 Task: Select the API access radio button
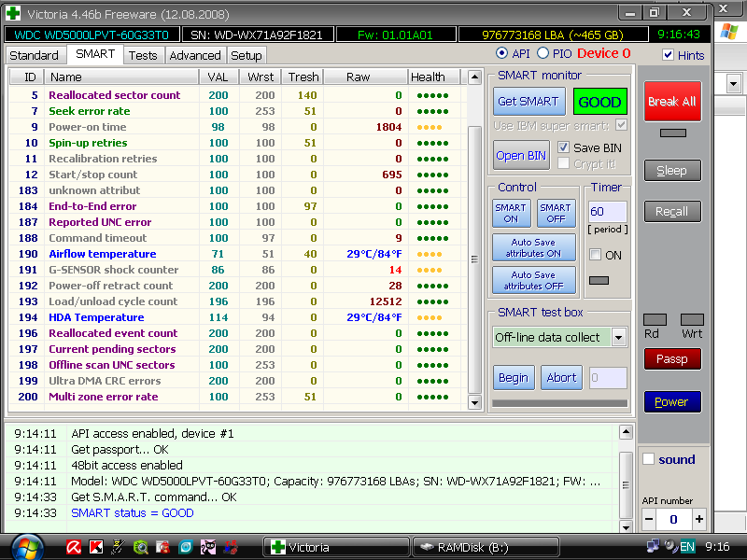501,53
